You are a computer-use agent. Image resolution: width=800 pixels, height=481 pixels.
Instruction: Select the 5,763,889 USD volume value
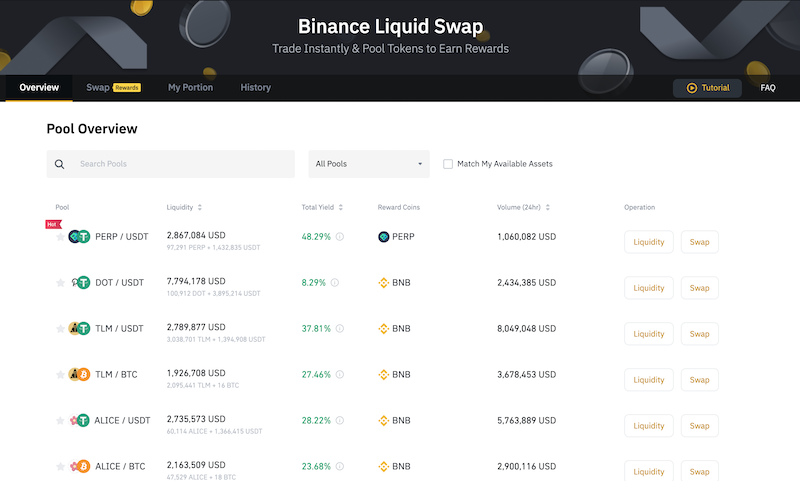click(527, 420)
